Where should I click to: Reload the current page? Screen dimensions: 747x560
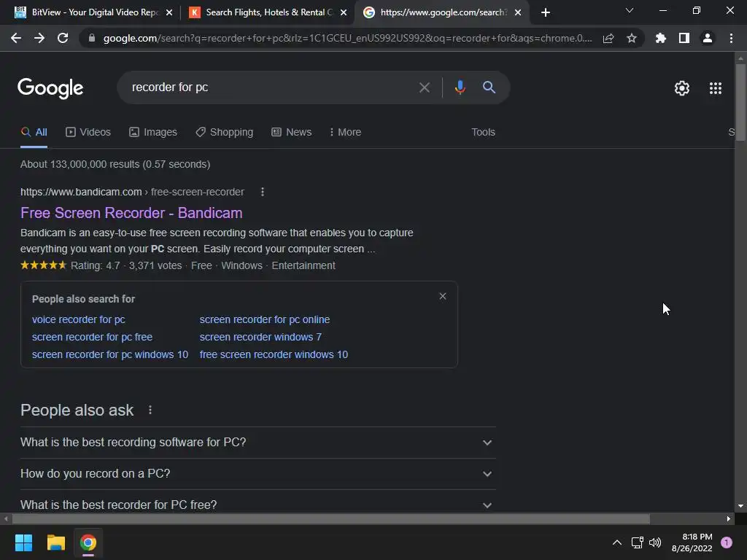[x=63, y=38]
